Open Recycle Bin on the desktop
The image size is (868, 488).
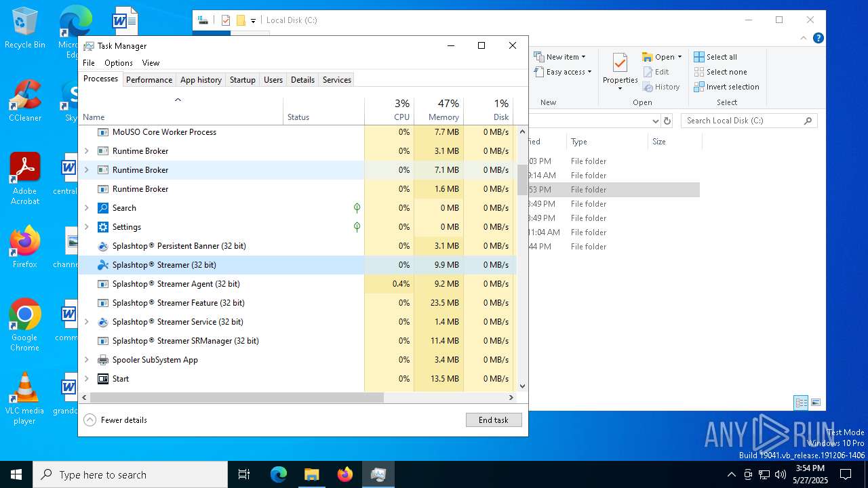(x=25, y=28)
